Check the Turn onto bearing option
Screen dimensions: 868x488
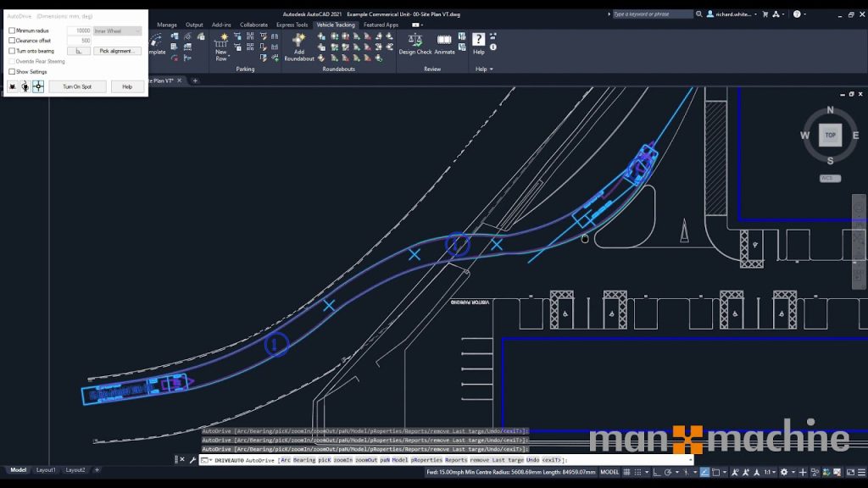(12, 51)
